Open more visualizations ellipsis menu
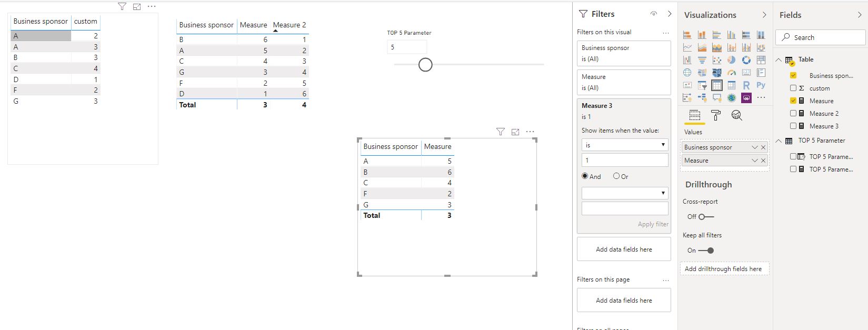Viewport: 868px width, 330px height. [x=761, y=98]
